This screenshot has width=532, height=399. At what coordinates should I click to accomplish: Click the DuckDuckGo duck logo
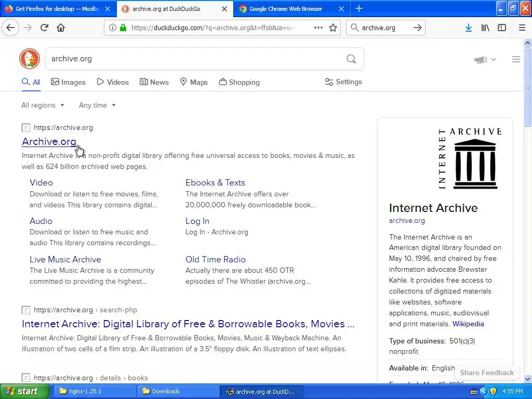[x=30, y=59]
